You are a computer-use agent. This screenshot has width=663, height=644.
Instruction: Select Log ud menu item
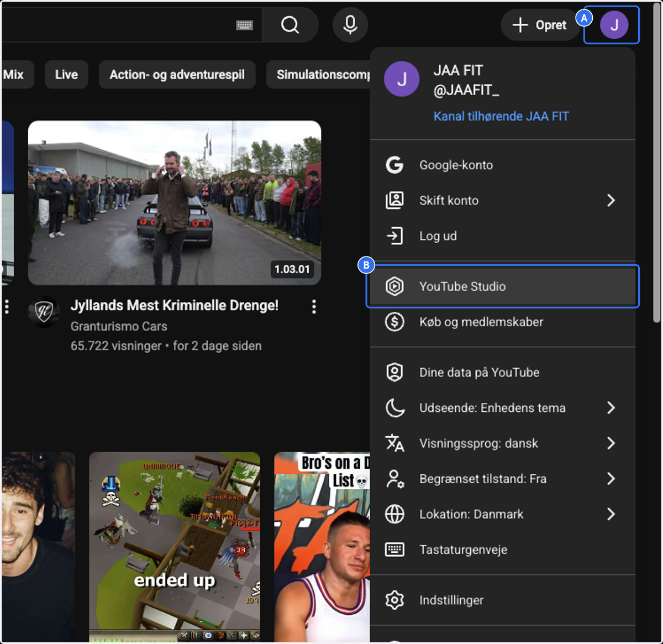(x=503, y=235)
